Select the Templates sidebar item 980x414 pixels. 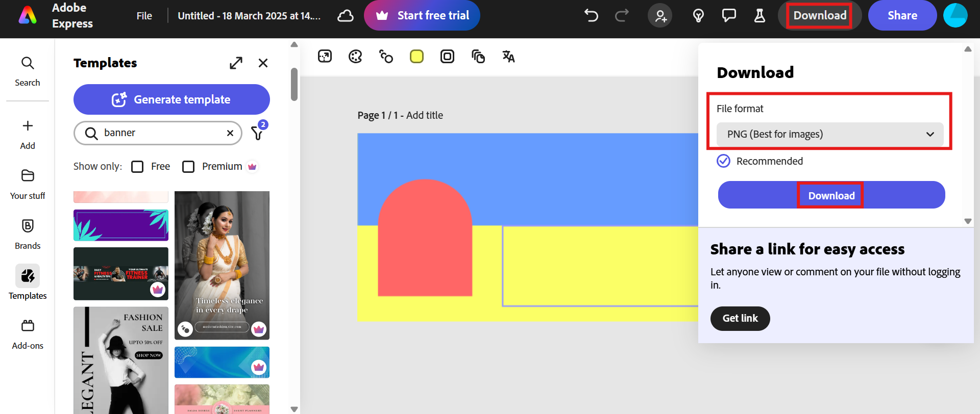28,282
